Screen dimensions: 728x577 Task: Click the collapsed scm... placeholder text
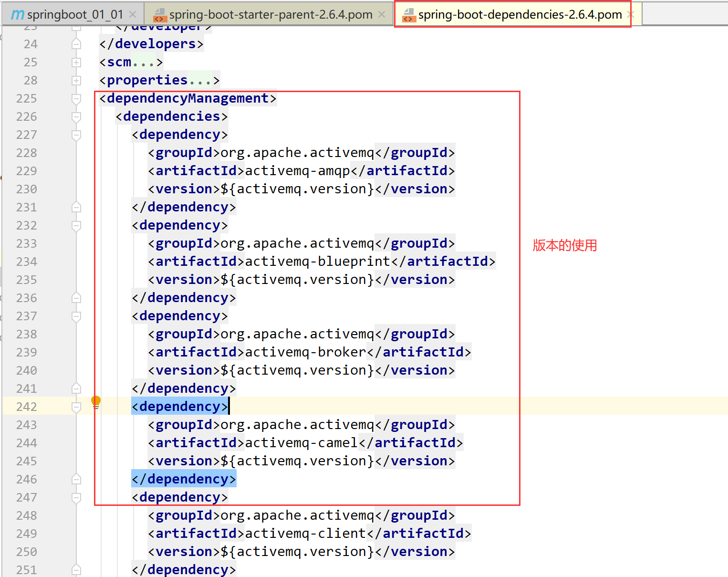(143, 62)
